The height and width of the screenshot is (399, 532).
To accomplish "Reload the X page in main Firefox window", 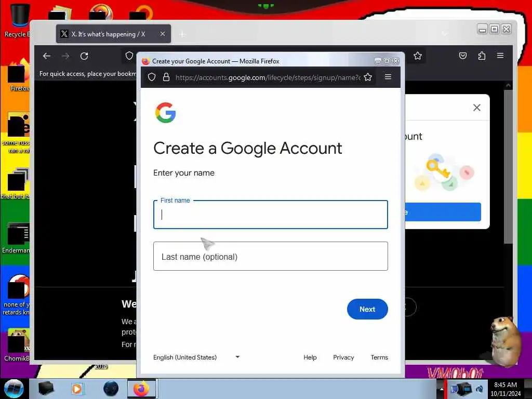I will coord(84,56).
